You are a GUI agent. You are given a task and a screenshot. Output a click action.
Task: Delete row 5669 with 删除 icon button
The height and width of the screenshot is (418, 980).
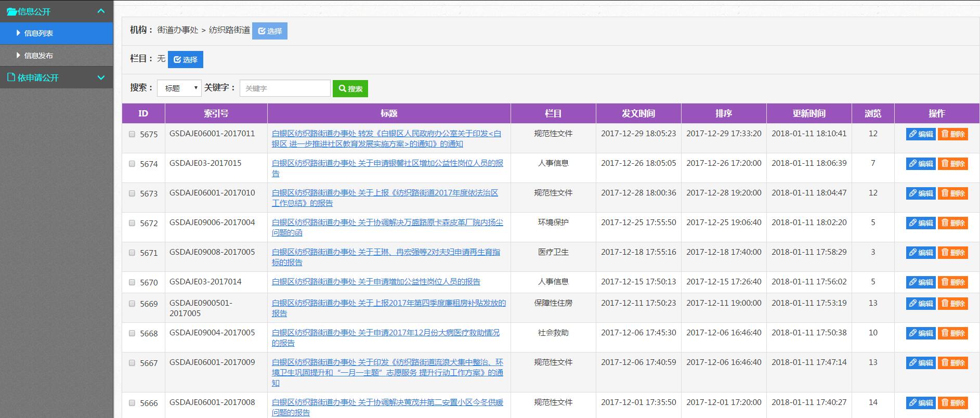pos(953,304)
